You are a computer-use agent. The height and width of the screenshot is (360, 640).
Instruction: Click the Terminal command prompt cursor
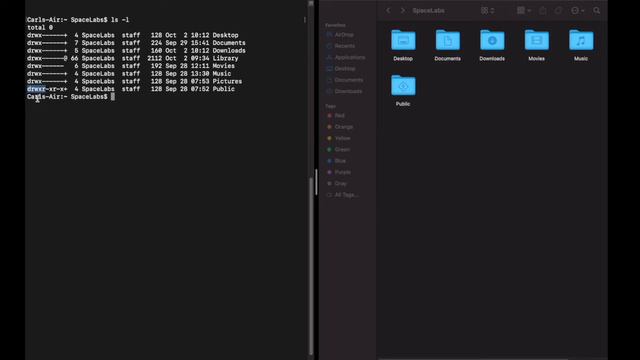(113, 97)
